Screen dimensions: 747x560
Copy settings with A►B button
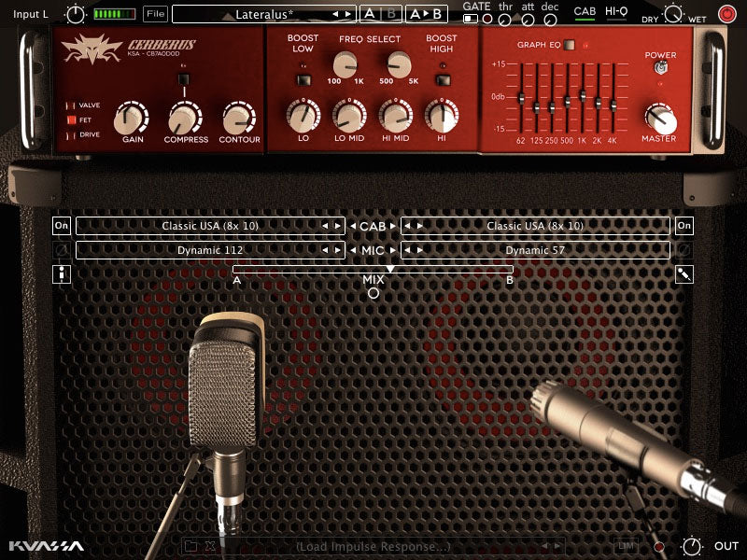(427, 14)
